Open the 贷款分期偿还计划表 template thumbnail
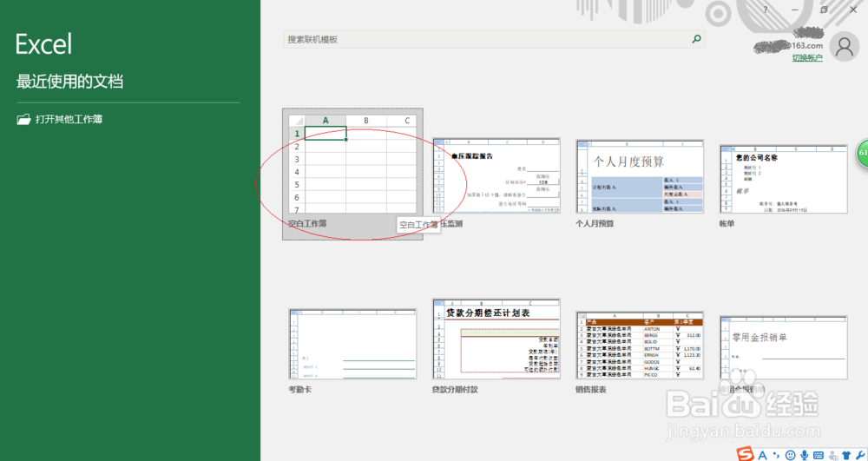Viewport: 868px width, 461px height. pos(496,339)
